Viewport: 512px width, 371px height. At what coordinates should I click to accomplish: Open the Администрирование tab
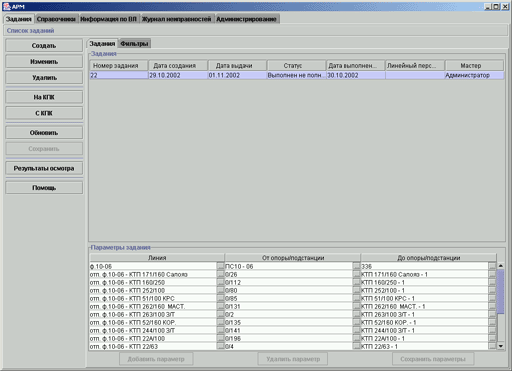tap(246, 19)
